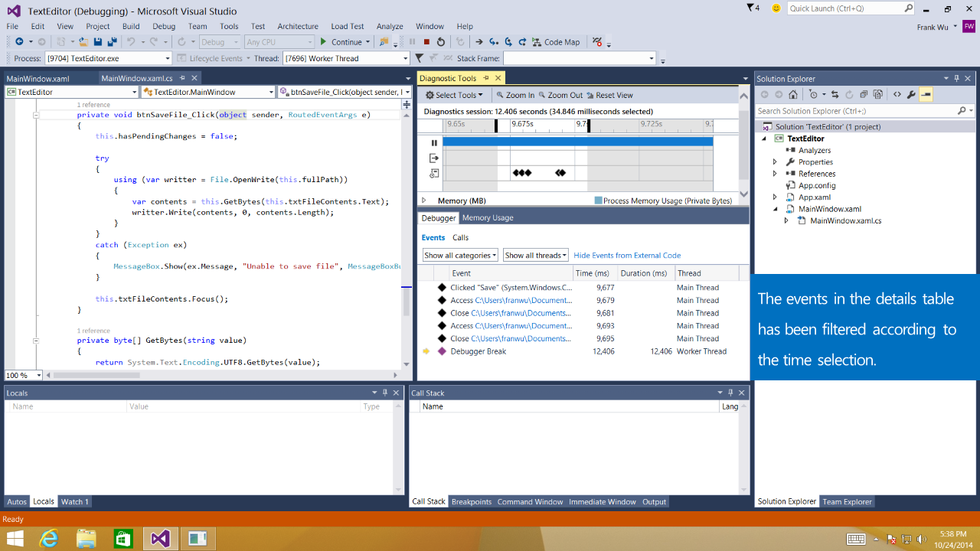Switch to the MainWindow.xaml editor tab
The image size is (980, 551).
point(38,78)
